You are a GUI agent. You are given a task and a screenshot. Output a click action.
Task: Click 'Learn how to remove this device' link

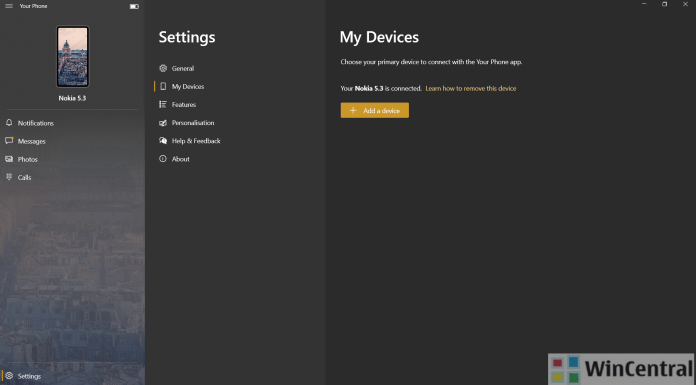pyautogui.click(x=471, y=88)
